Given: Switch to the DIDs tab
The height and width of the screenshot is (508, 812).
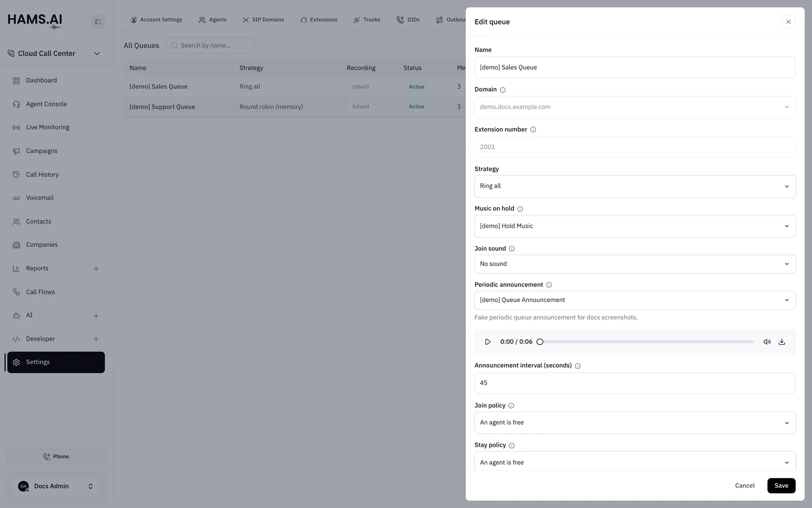Looking at the screenshot, I should tap(408, 20).
